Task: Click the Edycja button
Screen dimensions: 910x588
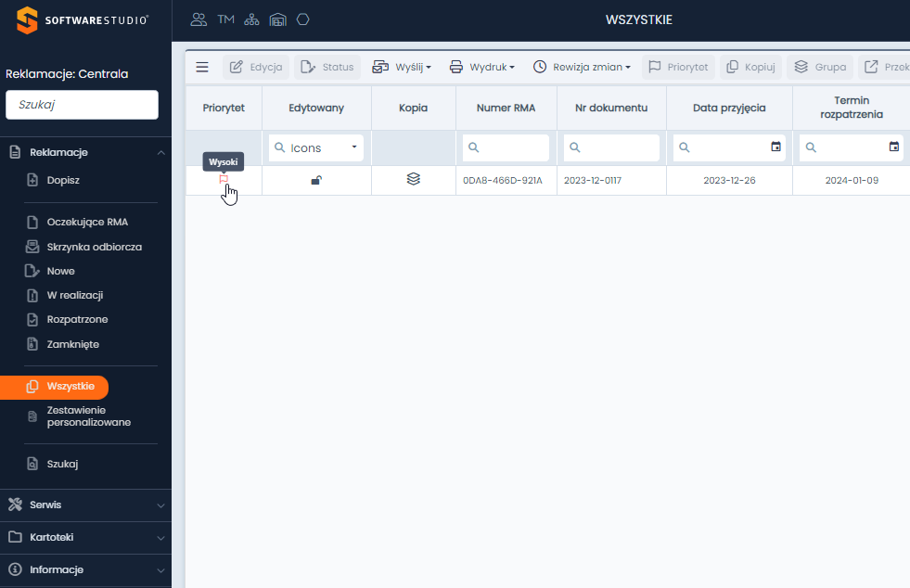Action: (x=256, y=67)
